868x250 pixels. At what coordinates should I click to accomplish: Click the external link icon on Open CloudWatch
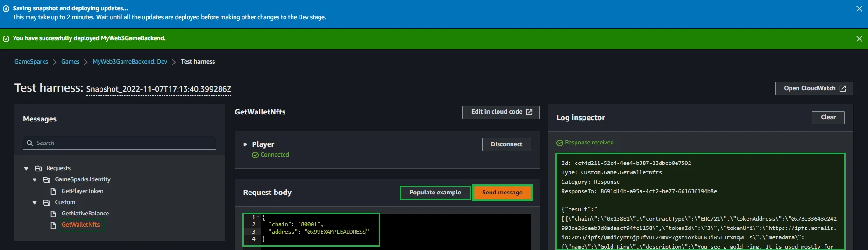tap(842, 88)
